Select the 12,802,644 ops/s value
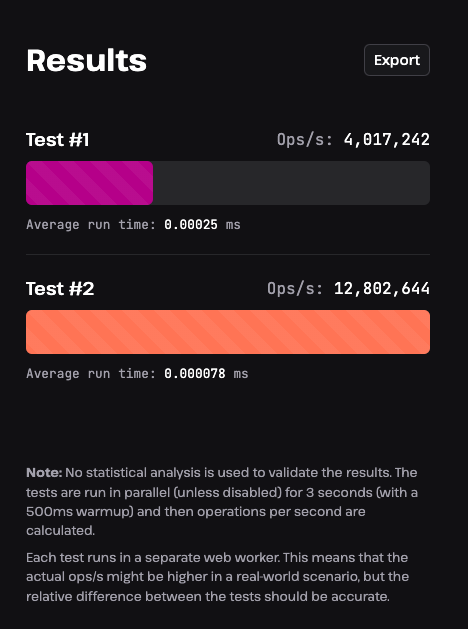 click(382, 289)
